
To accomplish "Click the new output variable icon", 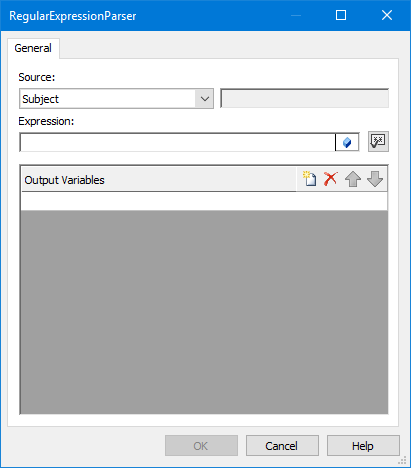I will click(x=310, y=179).
